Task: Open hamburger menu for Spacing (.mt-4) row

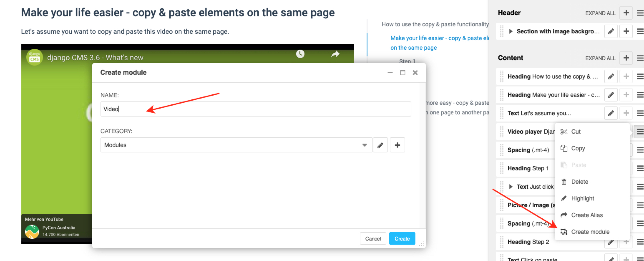Action: [x=640, y=150]
